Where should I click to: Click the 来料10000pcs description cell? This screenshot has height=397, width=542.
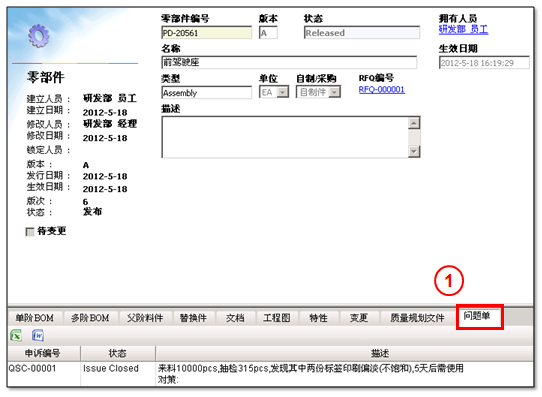click(344, 374)
